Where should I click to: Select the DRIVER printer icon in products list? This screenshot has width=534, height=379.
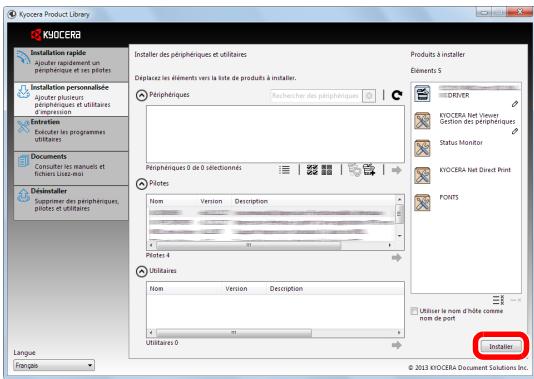422,94
